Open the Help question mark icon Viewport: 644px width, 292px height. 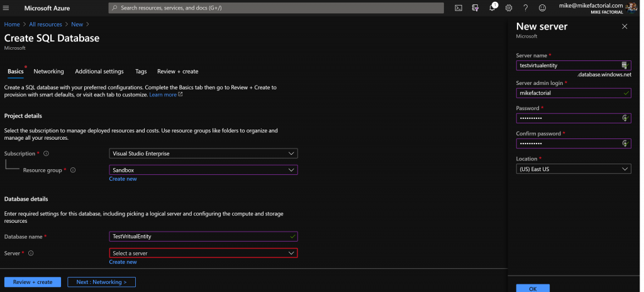click(525, 8)
